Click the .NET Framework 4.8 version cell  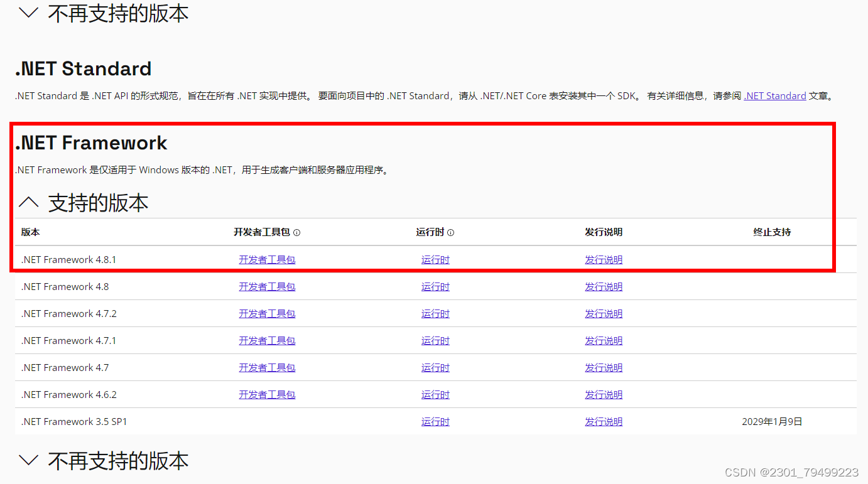tap(65, 287)
